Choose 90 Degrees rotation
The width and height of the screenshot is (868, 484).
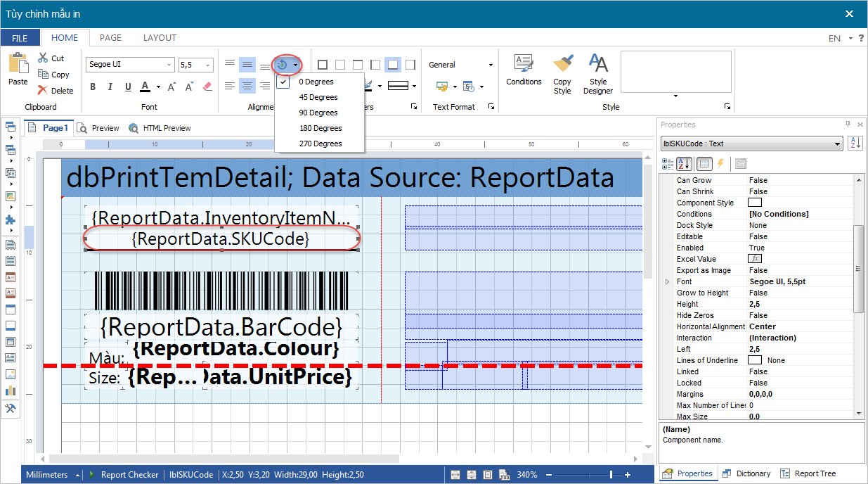(x=318, y=113)
